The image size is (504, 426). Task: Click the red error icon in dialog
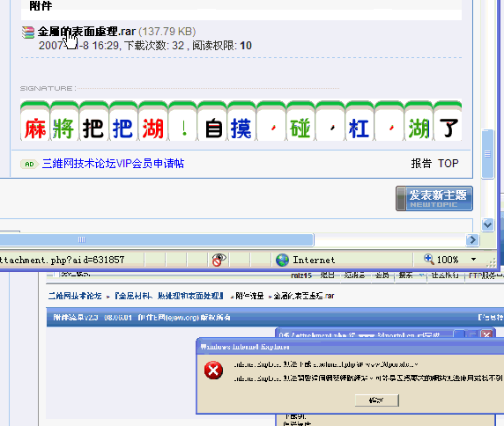coord(213,371)
